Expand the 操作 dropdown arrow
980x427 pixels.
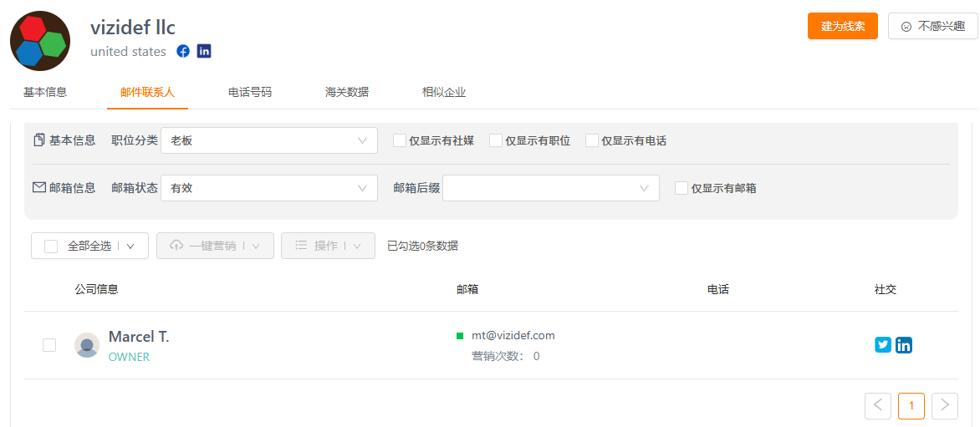357,246
